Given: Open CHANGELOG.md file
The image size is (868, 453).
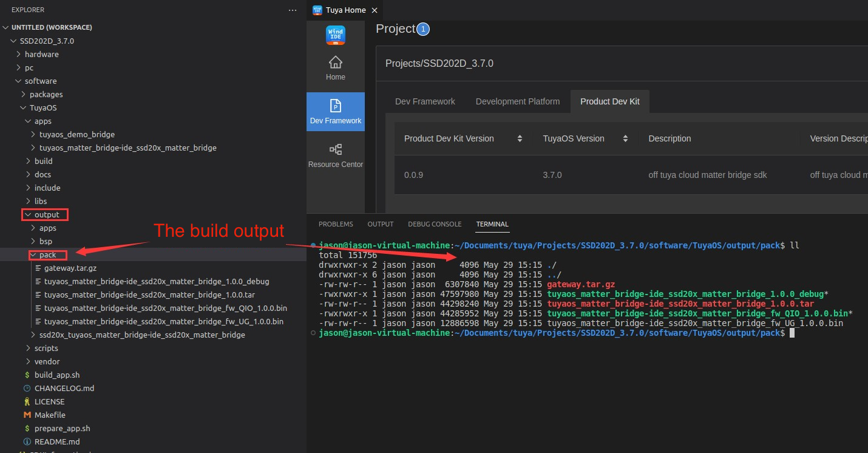Looking at the screenshot, I should [64, 388].
